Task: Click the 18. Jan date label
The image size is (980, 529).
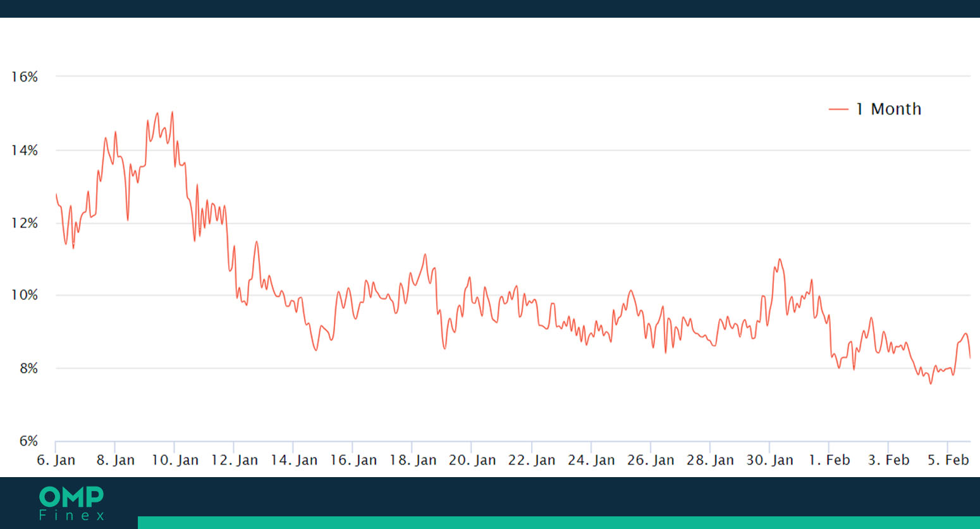Action: pyautogui.click(x=413, y=460)
